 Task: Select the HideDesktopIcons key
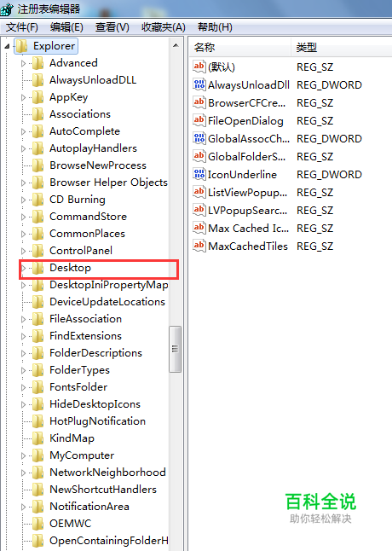95,404
